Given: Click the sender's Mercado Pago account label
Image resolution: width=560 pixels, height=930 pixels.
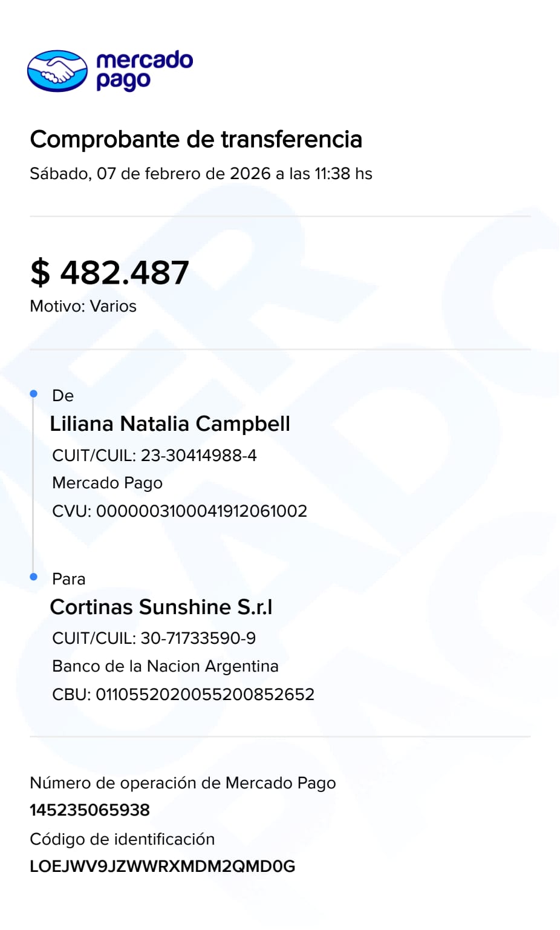Looking at the screenshot, I should click(x=107, y=483).
